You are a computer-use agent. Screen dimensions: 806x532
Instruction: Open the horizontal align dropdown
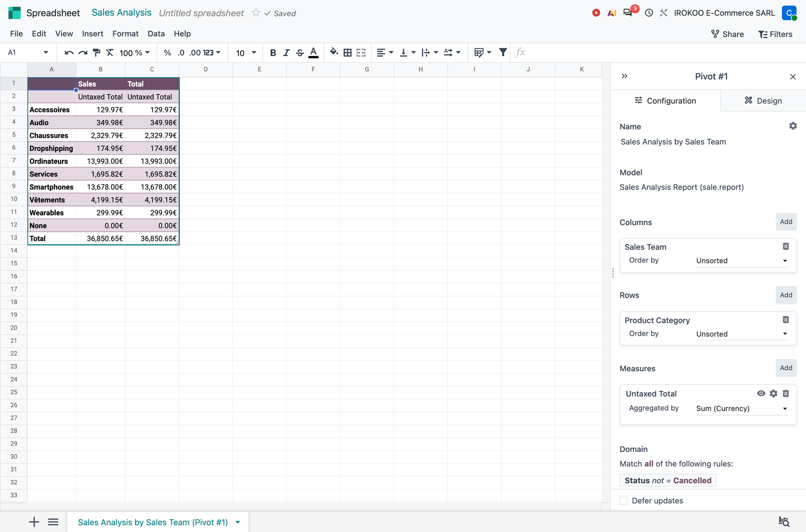tap(385, 52)
